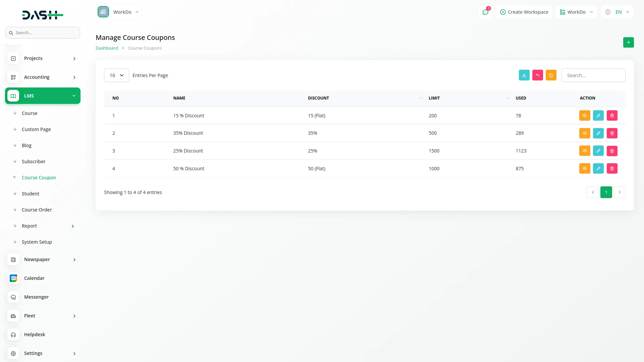Click the Create Workspace button
This screenshot has height=362, width=644.
click(524, 12)
